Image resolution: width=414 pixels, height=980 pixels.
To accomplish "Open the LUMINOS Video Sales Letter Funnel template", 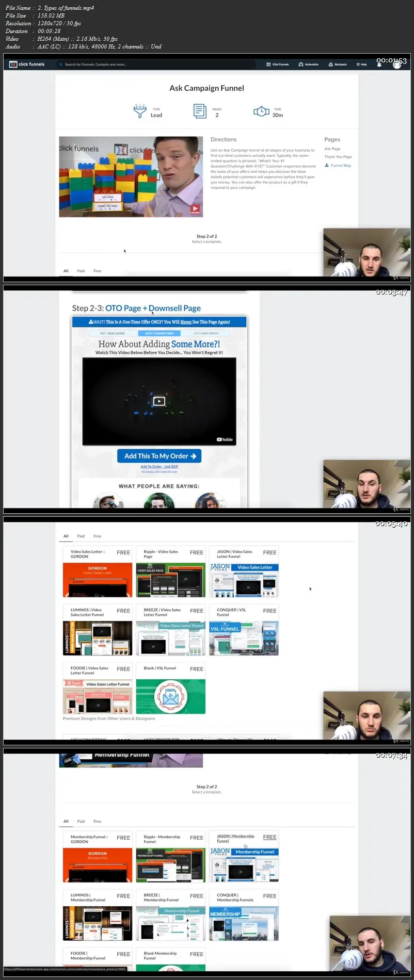I will pyautogui.click(x=98, y=630).
